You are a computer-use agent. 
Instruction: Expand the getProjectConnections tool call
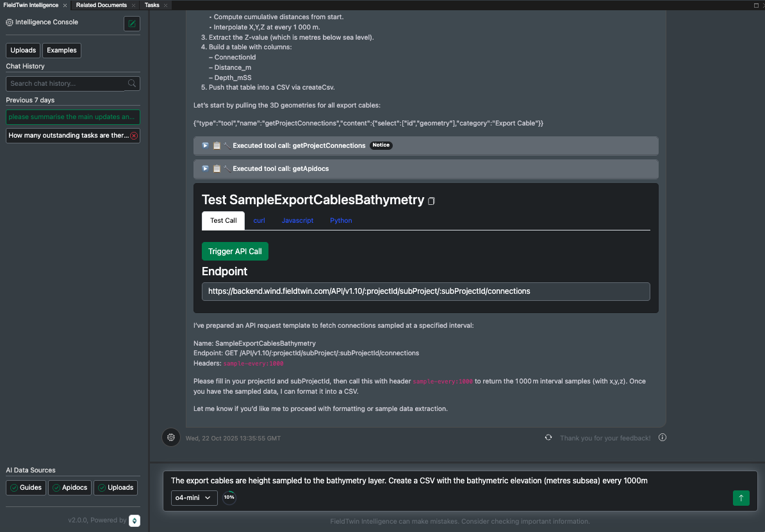tap(205, 145)
